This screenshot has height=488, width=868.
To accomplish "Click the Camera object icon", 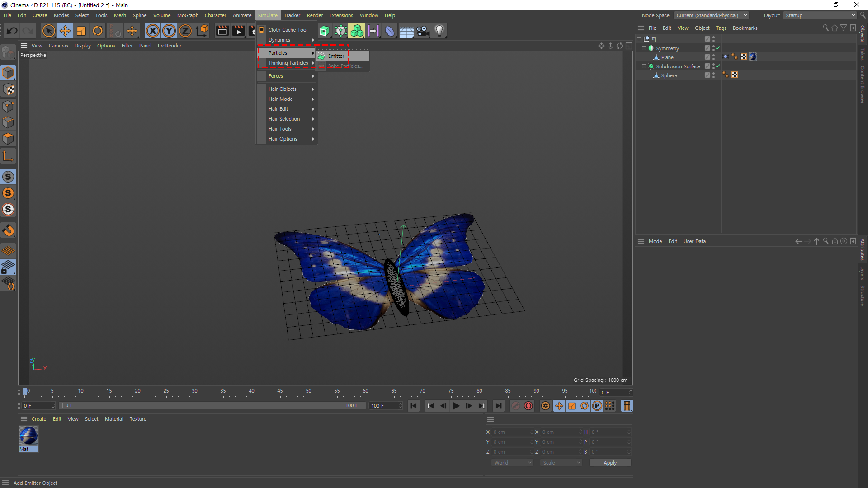I will (423, 31).
